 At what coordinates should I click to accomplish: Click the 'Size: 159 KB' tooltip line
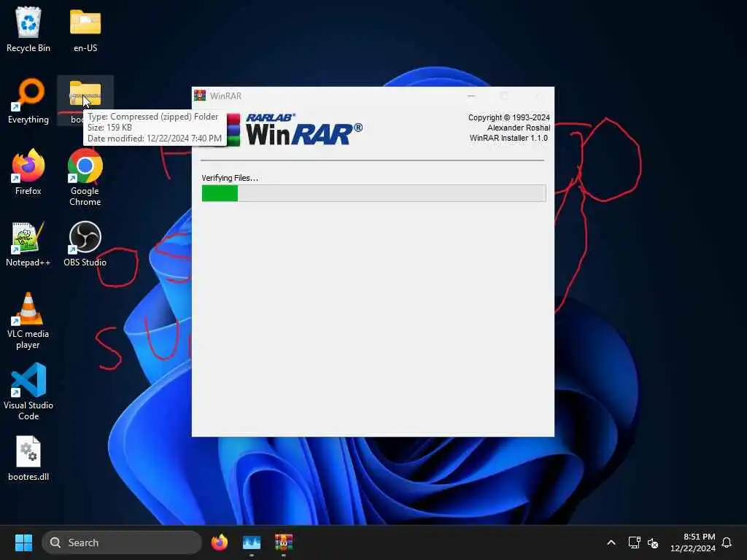110,127
